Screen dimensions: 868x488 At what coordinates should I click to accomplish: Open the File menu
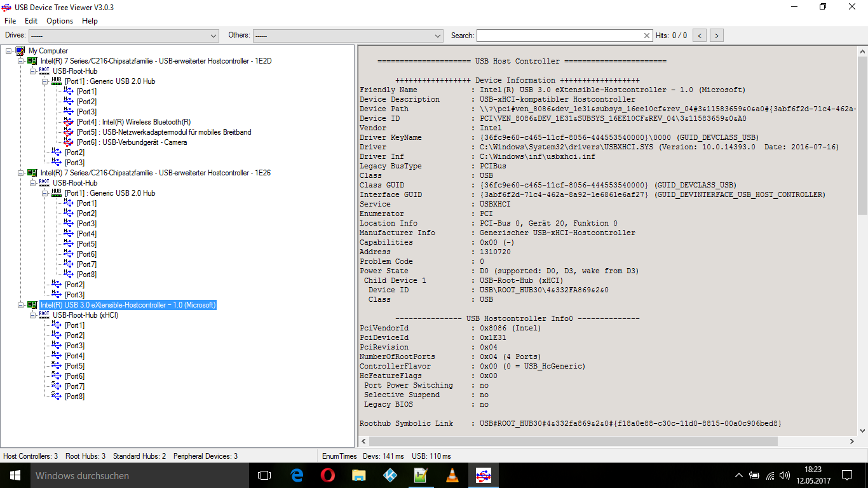(10, 21)
